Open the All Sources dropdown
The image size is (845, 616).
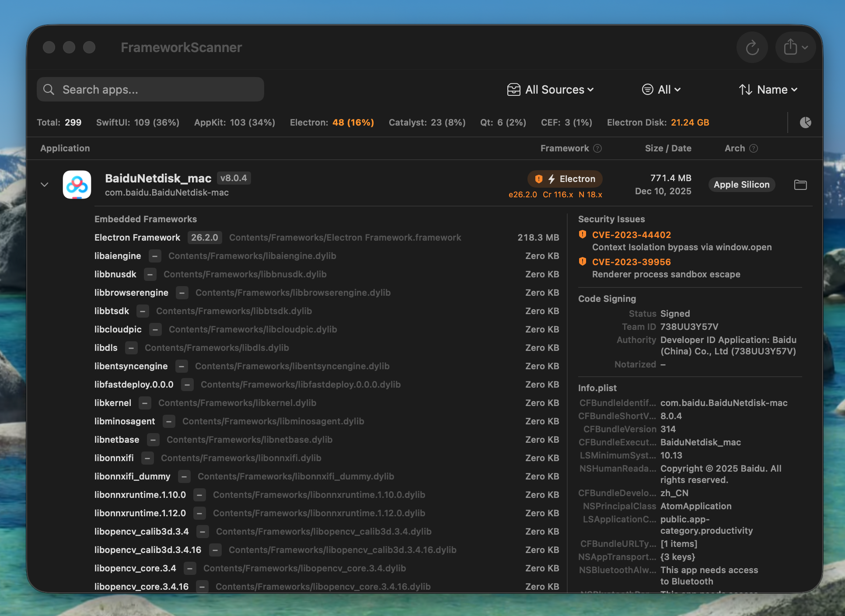[551, 90]
